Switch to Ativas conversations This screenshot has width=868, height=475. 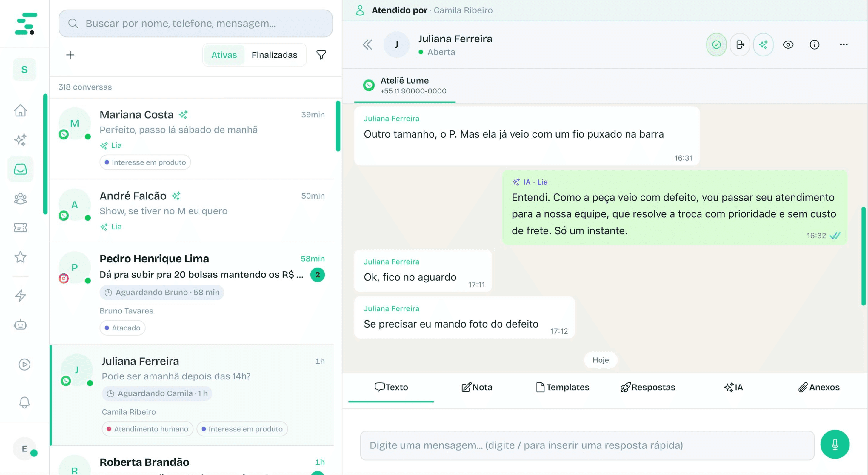point(224,55)
